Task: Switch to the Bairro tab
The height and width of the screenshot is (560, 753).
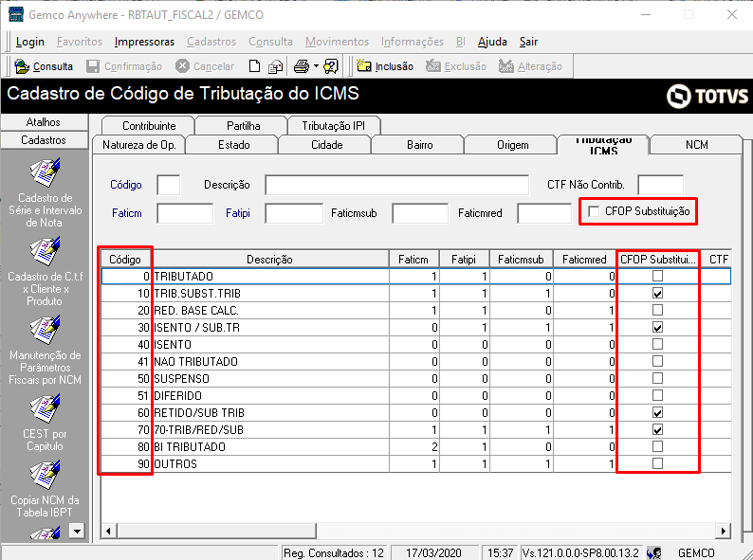Action: [x=420, y=145]
